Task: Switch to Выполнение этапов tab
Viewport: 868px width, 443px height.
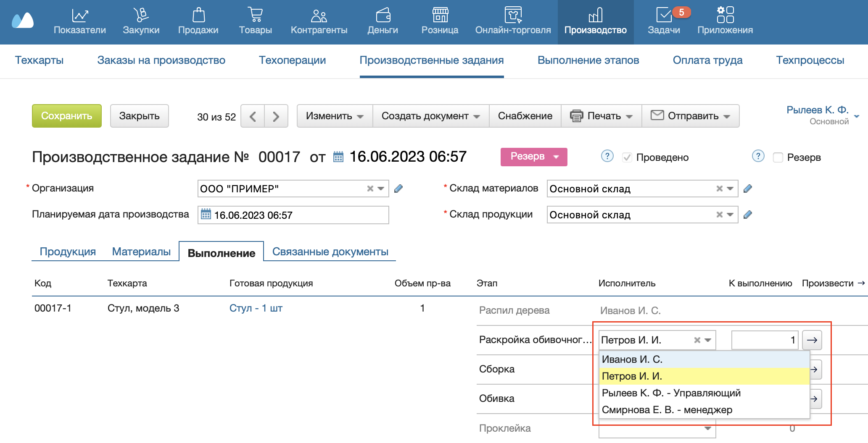Action: pos(588,60)
